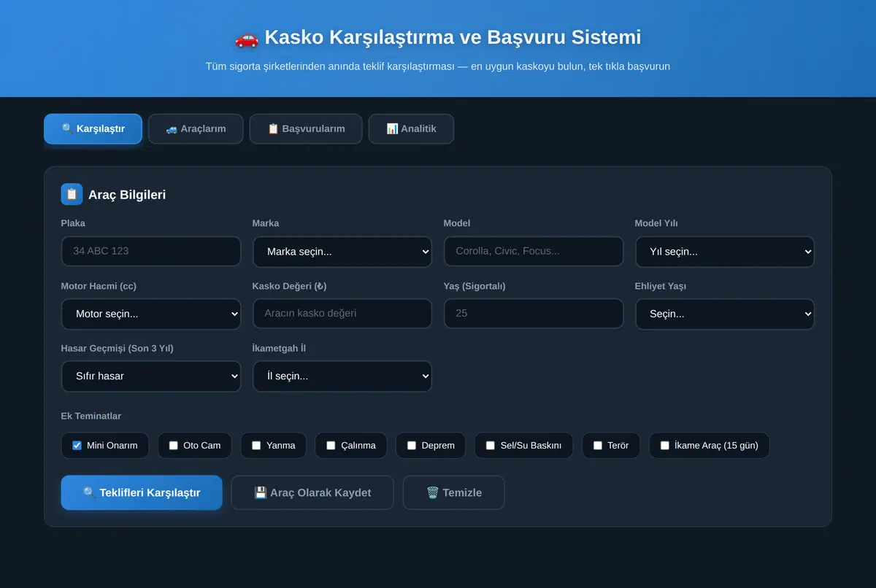This screenshot has height=588, width=876.
Task: Open the Araçlarım tab
Action: (196, 128)
